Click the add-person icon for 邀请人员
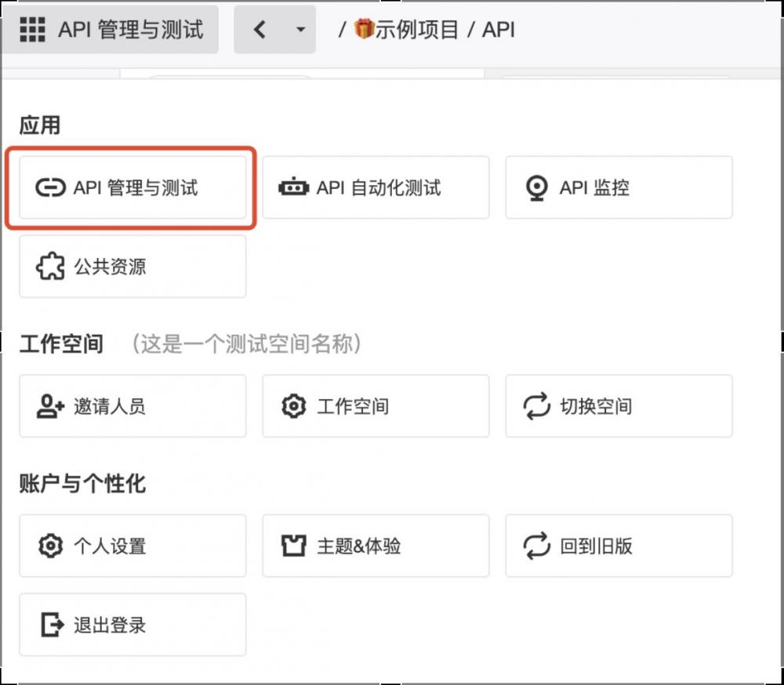This screenshot has width=784, height=685. pos(51,406)
